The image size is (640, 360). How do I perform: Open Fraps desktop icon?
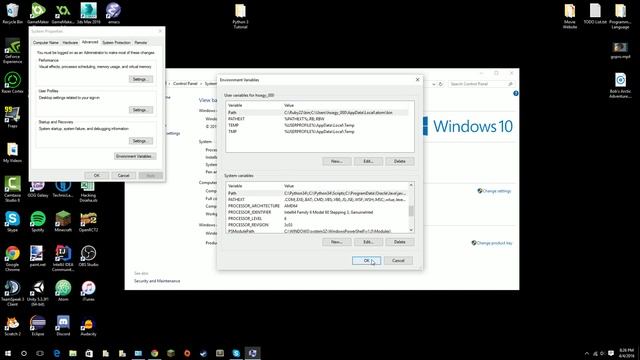(13, 117)
